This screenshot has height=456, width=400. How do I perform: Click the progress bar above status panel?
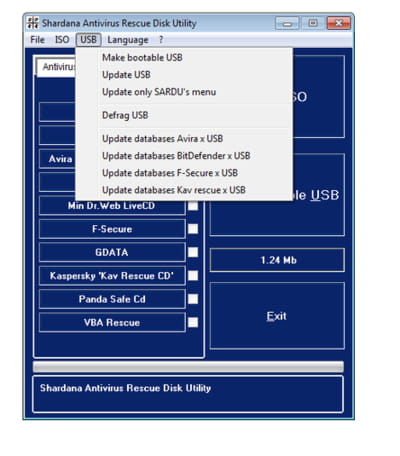point(188,367)
